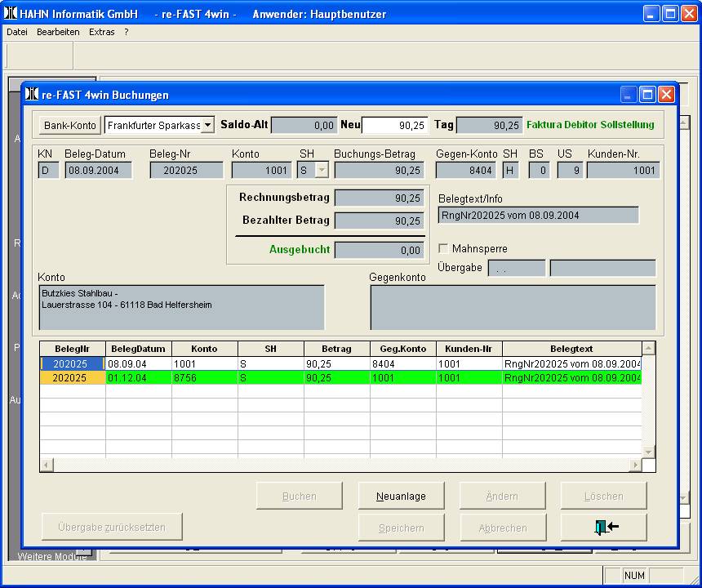Click the Übergabe date field
Viewport: 702px width, 588px height.
click(517, 269)
